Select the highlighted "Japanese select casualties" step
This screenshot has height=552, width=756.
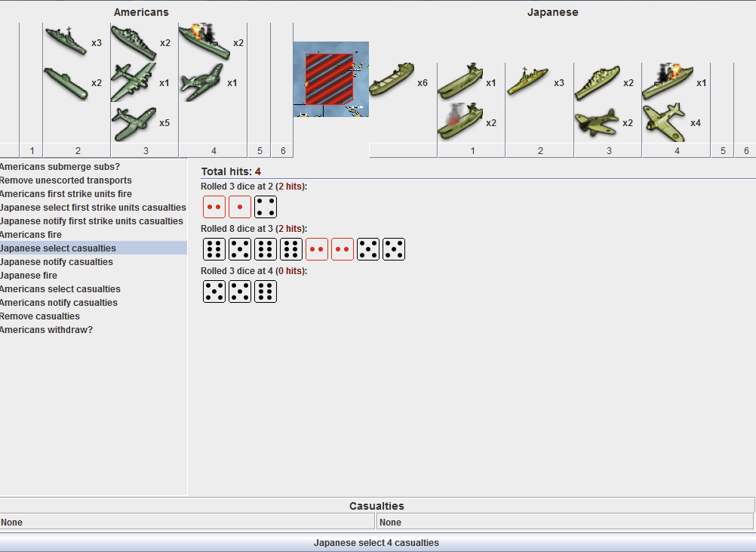tap(58, 248)
